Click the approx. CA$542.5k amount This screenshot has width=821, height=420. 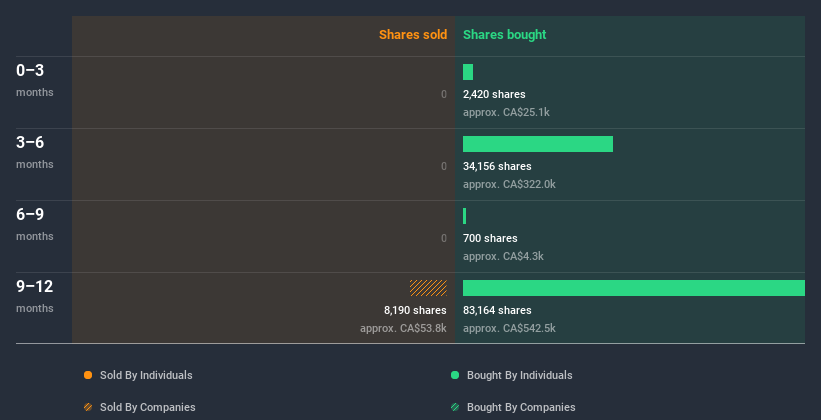[x=509, y=328]
